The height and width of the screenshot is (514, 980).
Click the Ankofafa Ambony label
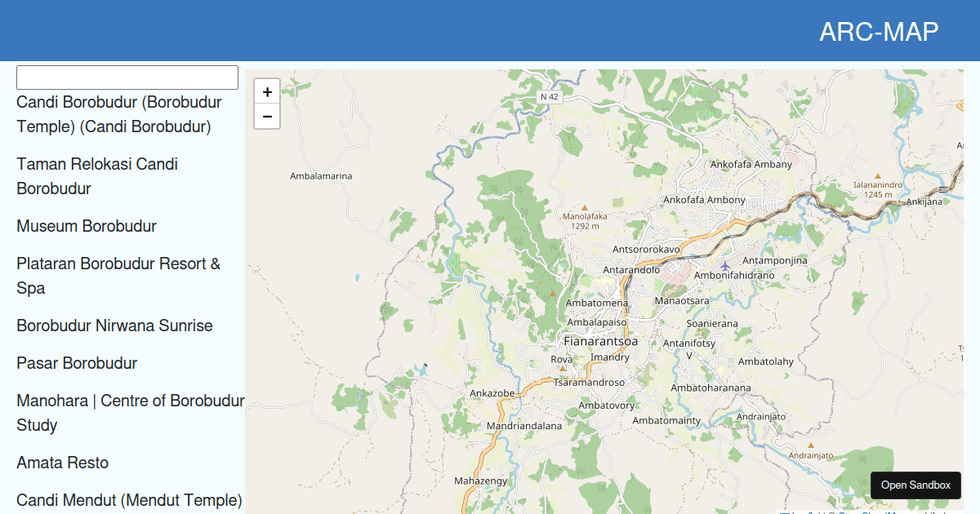[x=705, y=200]
